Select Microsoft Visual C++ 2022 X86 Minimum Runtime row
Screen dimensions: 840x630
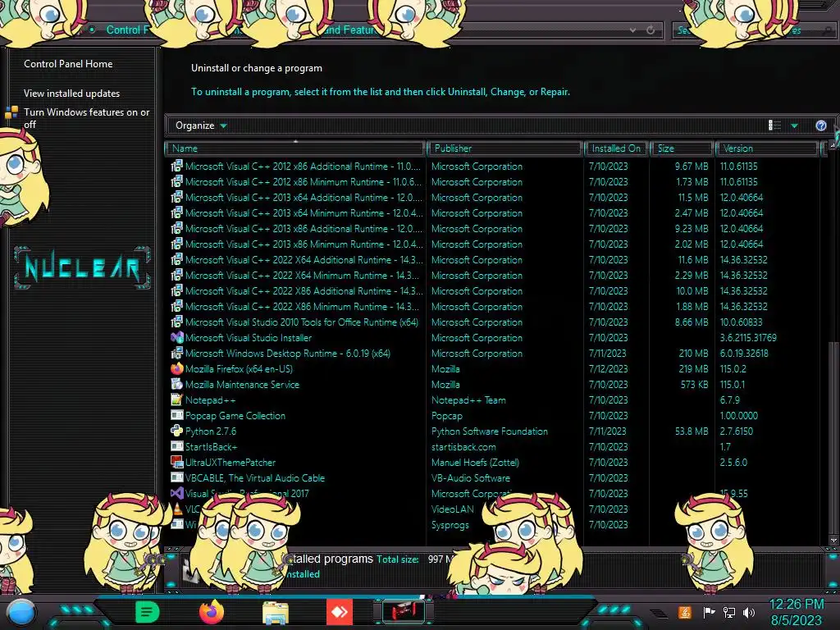(493, 307)
